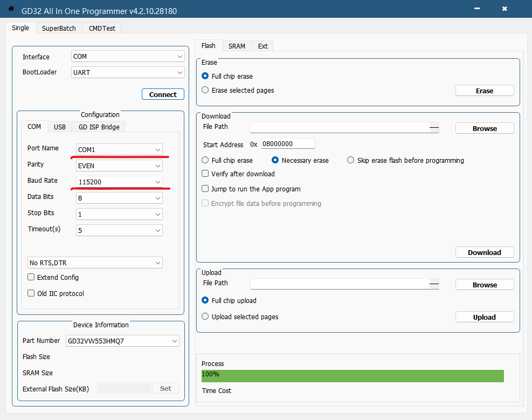Switch to the SuperBatch tab
This screenshot has height=420, width=532.
(59, 29)
